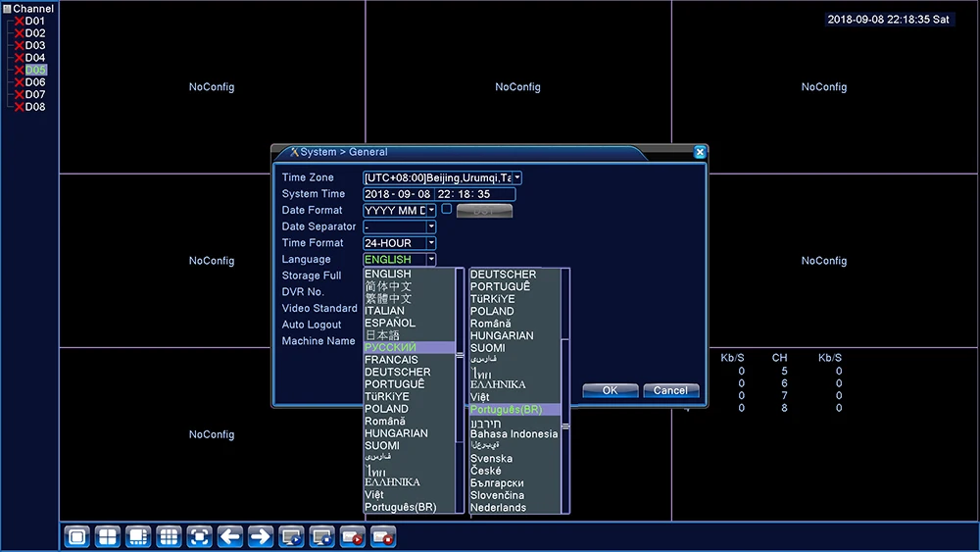This screenshot has width=980, height=552.
Task: Open the Time Format 24-HOUR dropdown
Action: coord(431,242)
